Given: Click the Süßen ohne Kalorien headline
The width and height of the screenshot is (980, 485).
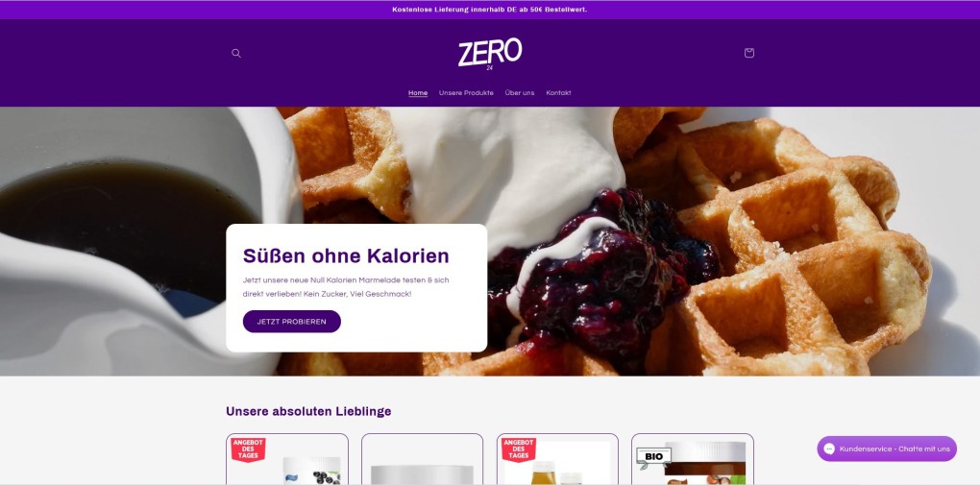Looking at the screenshot, I should [x=346, y=255].
